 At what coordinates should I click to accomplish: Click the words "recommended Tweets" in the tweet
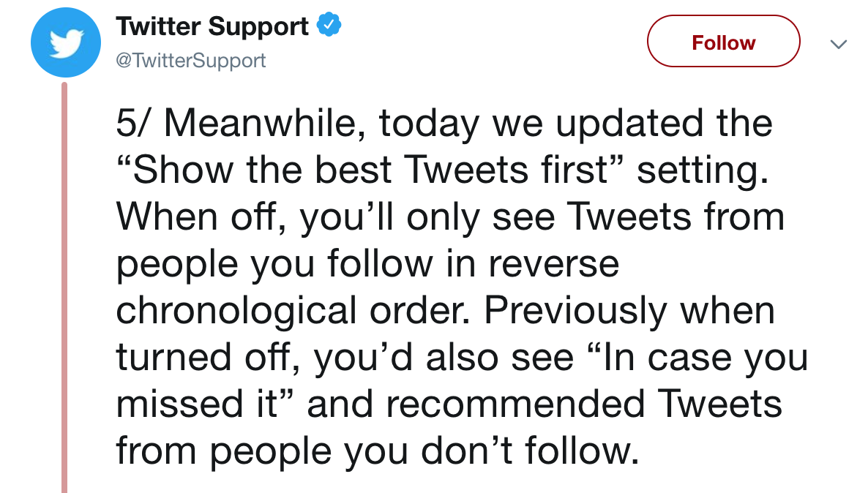tap(583, 403)
